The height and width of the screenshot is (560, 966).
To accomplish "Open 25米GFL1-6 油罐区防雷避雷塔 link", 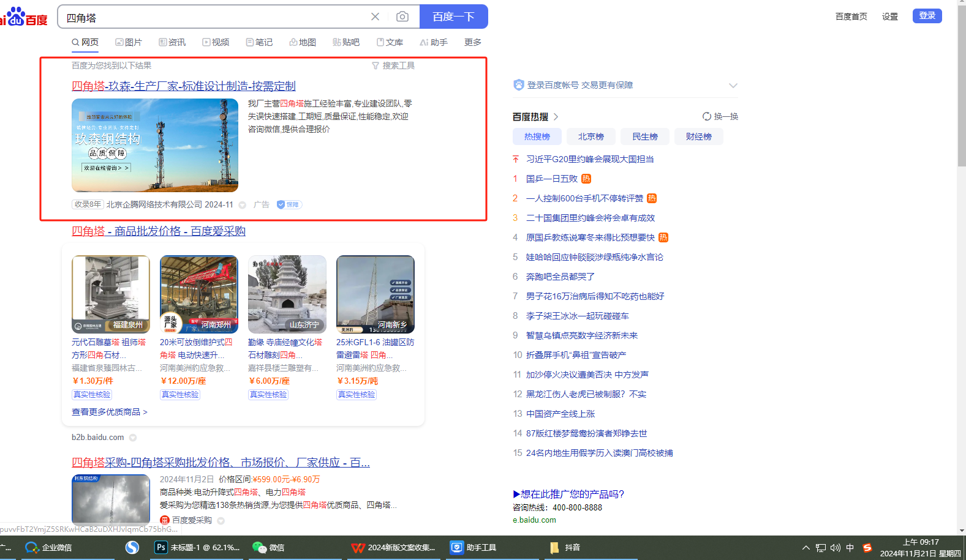I will pos(375,348).
